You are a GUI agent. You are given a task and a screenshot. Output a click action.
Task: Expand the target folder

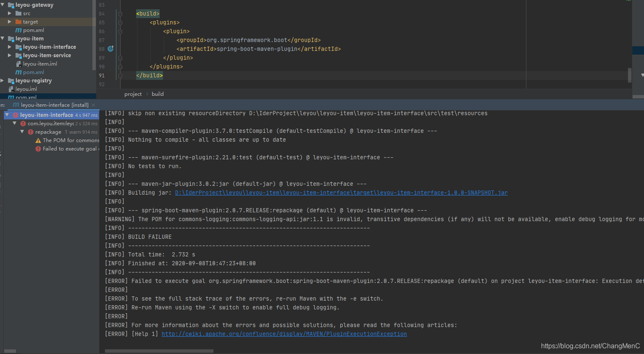coord(10,22)
